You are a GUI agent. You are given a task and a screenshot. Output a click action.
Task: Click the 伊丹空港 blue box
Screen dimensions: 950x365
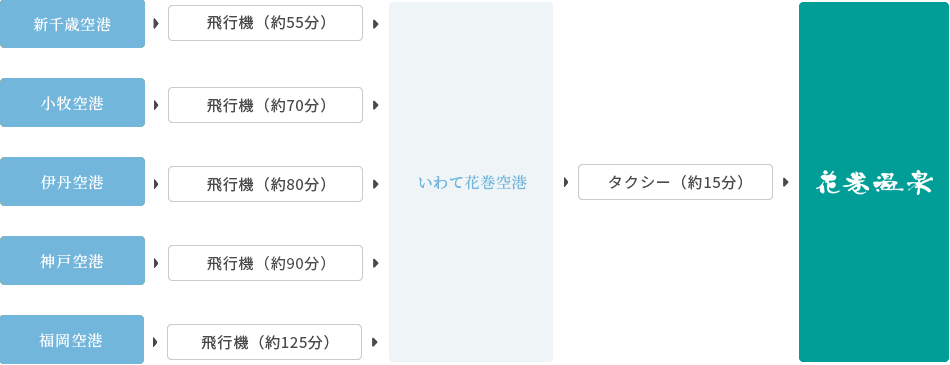[x=72, y=181]
